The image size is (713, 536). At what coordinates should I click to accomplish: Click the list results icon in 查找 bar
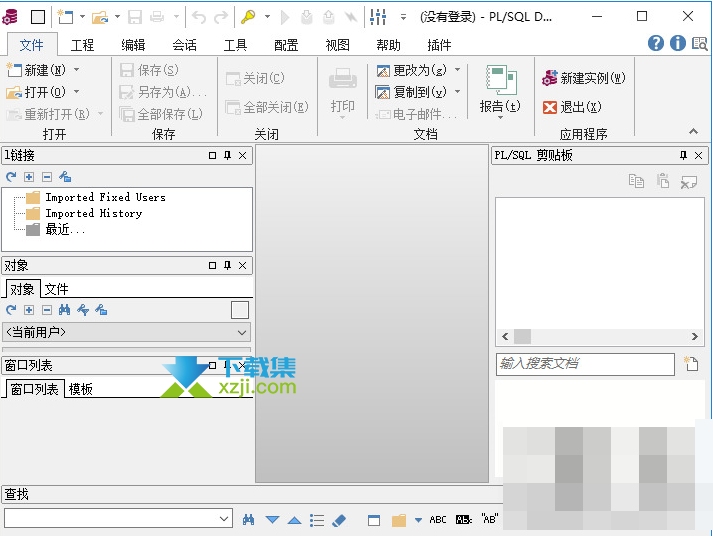[x=317, y=520]
